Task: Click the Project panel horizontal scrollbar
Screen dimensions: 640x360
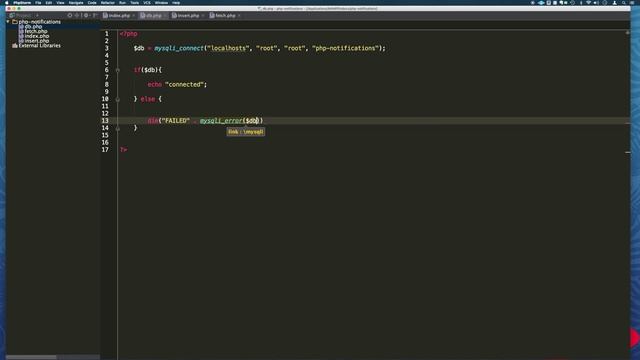Action: pyautogui.click(x=31, y=357)
